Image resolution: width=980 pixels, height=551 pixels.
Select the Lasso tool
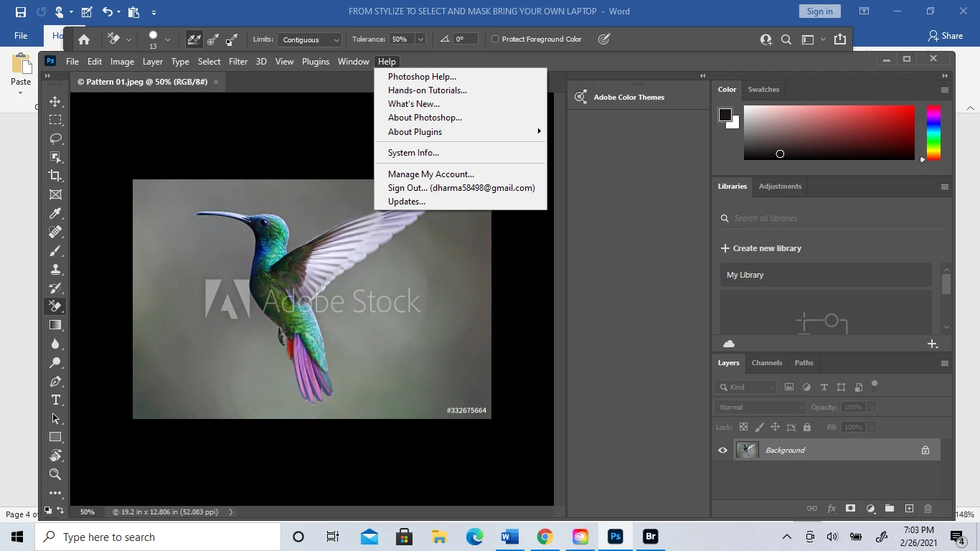(55, 138)
